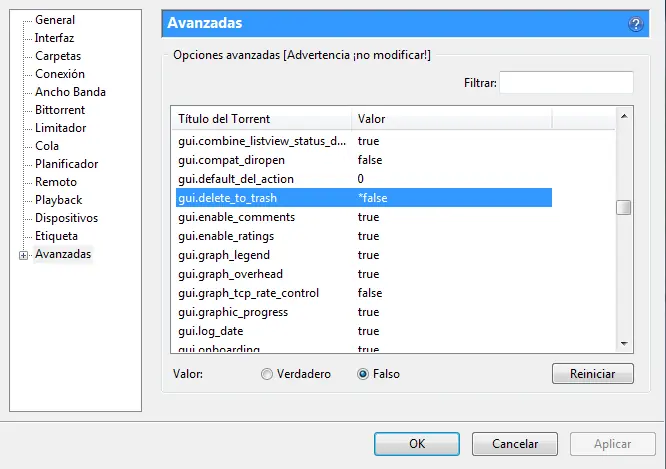Open Cola settings category

click(47, 146)
